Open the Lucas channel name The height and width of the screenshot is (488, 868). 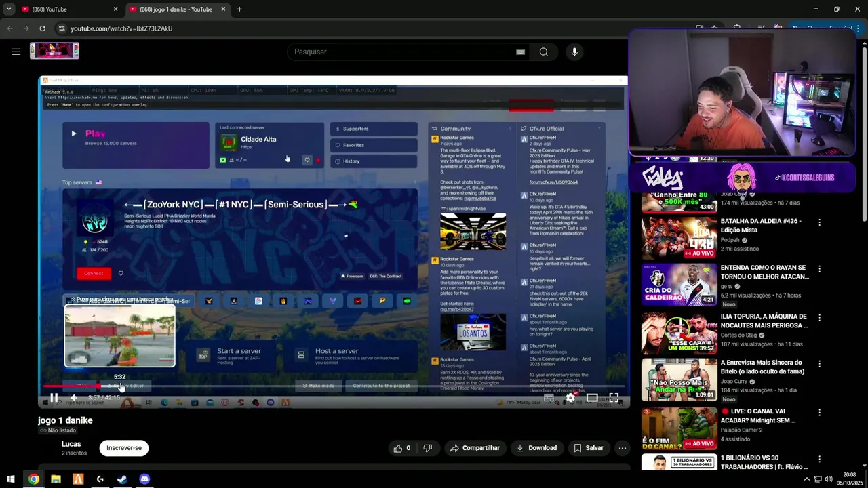point(71,444)
